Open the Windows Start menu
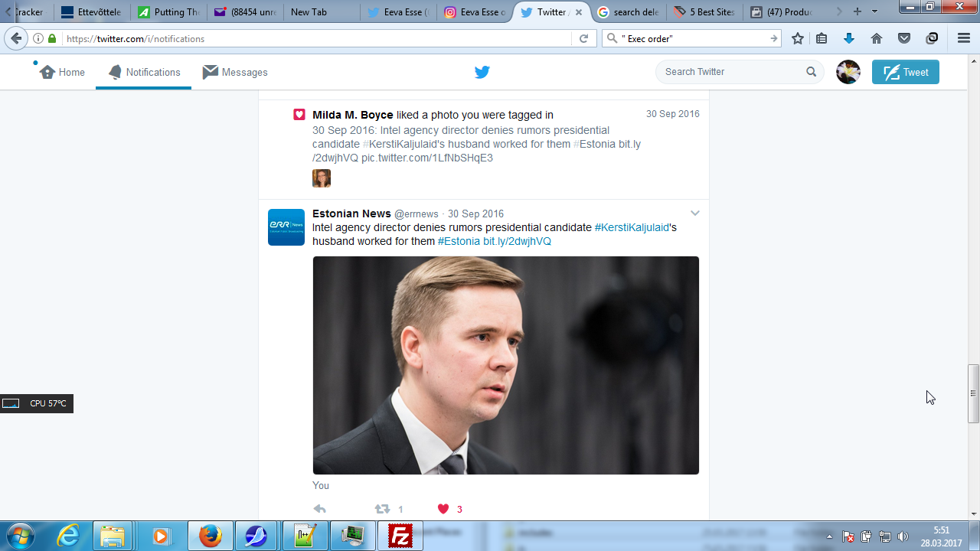This screenshot has height=551, width=980. (19, 536)
